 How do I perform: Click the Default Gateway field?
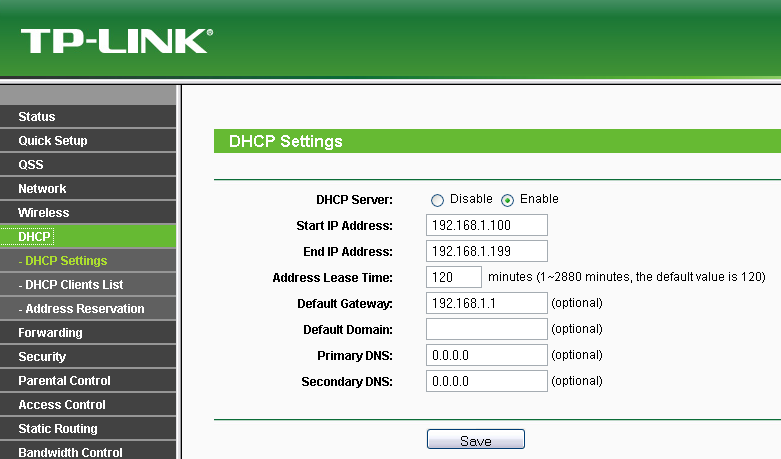[487, 303]
